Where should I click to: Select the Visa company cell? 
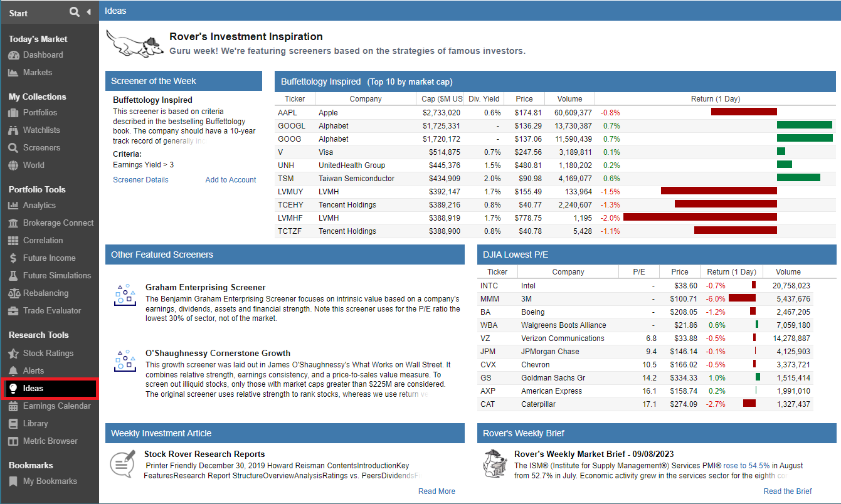(366, 152)
